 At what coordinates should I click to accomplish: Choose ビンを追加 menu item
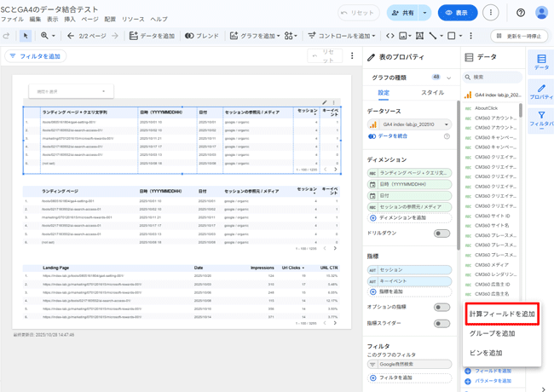click(502, 353)
